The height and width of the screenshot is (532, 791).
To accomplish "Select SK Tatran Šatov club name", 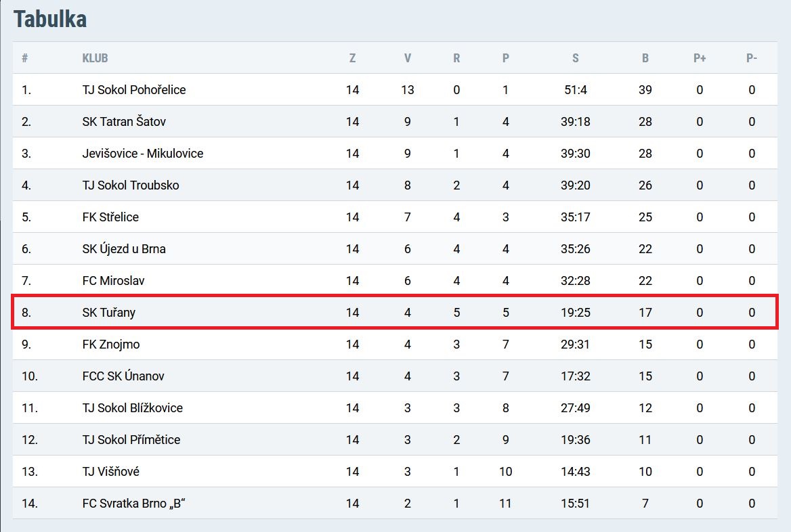I will pyautogui.click(x=123, y=122).
